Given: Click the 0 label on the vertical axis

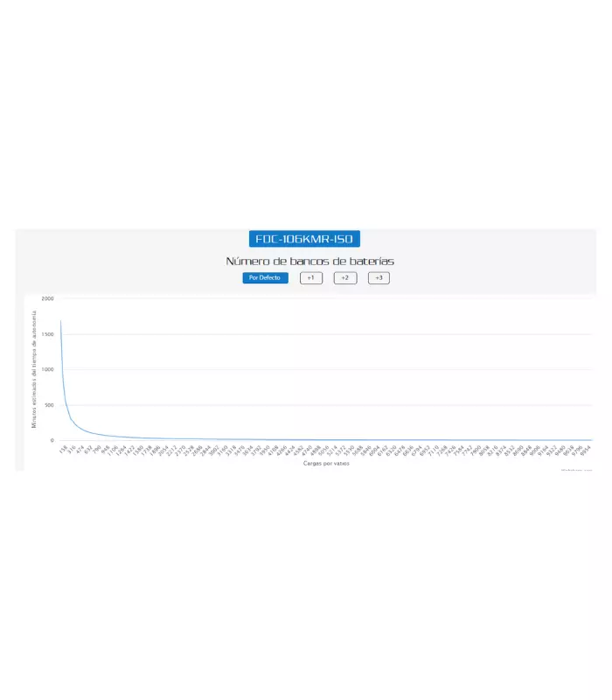Looking at the screenshot, I should [x=52, y=441].
